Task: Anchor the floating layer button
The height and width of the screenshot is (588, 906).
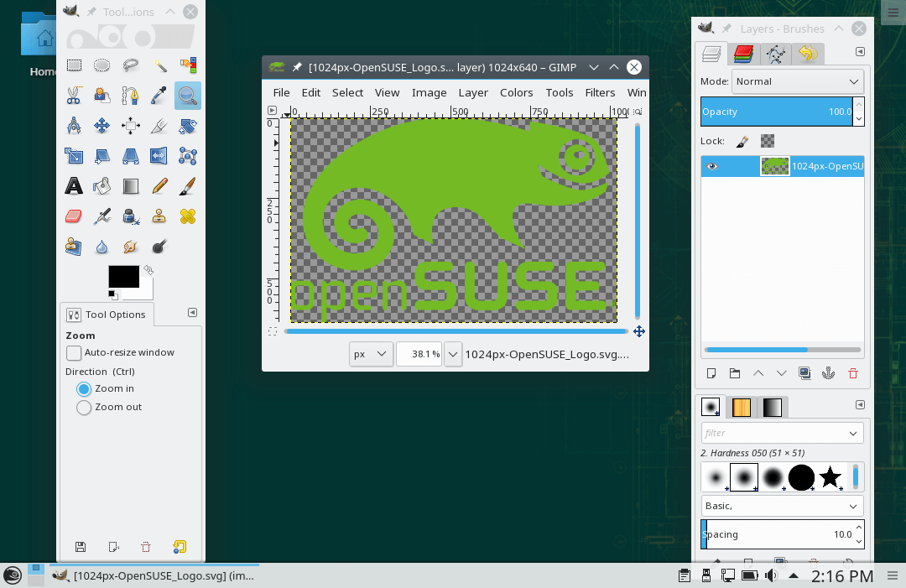Action: pos(829,374)
